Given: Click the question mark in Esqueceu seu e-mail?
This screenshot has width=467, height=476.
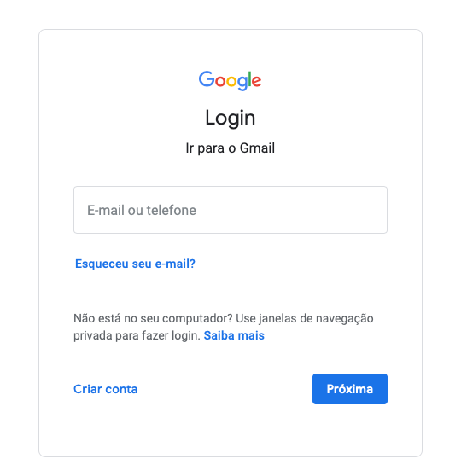Looking at the screenshot, I should pyautogui.click(x=192, y=264).
